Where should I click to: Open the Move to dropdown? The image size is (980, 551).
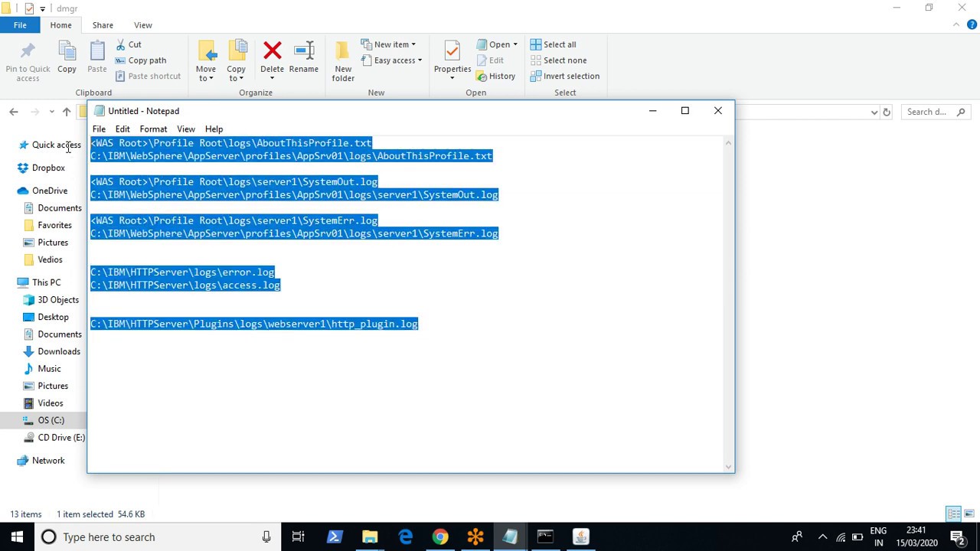coord(206,61)
